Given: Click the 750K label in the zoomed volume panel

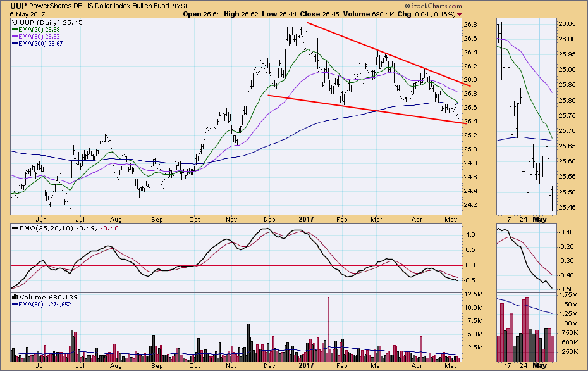Looking at the screenshot, I should pos(568,333).
